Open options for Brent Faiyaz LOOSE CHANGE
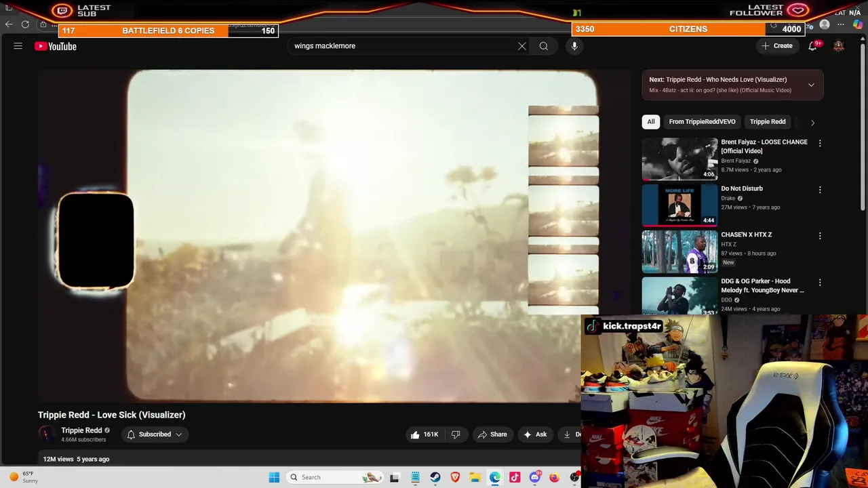The height and width of the screenshot is (488, 868). [x=820, y=144]
